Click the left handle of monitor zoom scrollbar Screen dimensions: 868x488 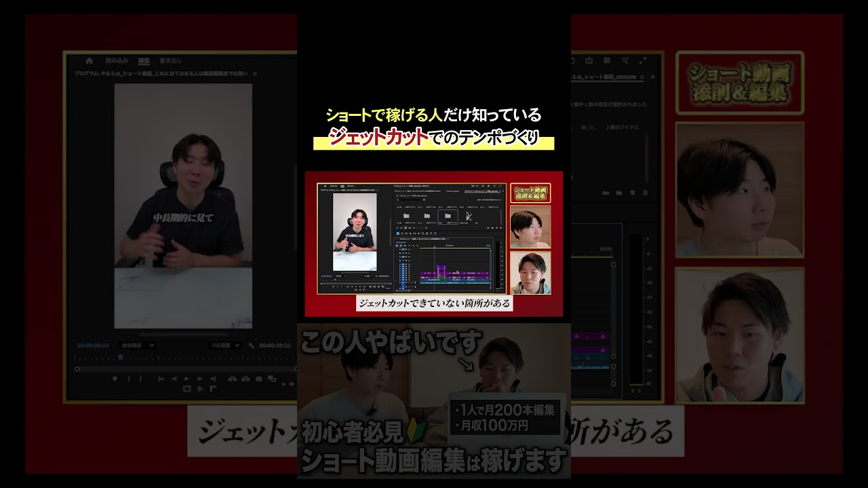click(77, 369)
